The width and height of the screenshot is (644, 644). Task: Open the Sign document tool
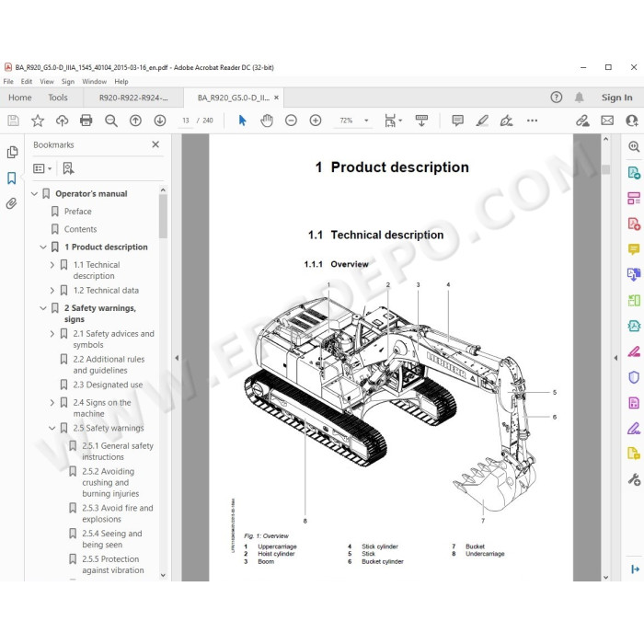point(506,121)
